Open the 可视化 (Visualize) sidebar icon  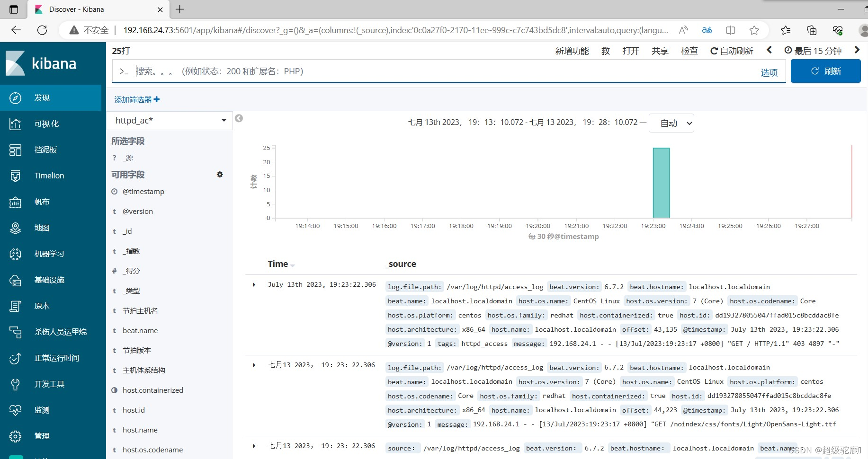click(15, 124)
